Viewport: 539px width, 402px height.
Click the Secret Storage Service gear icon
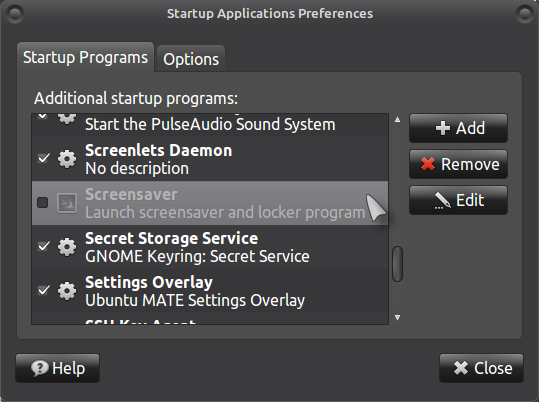pos(67,247)
